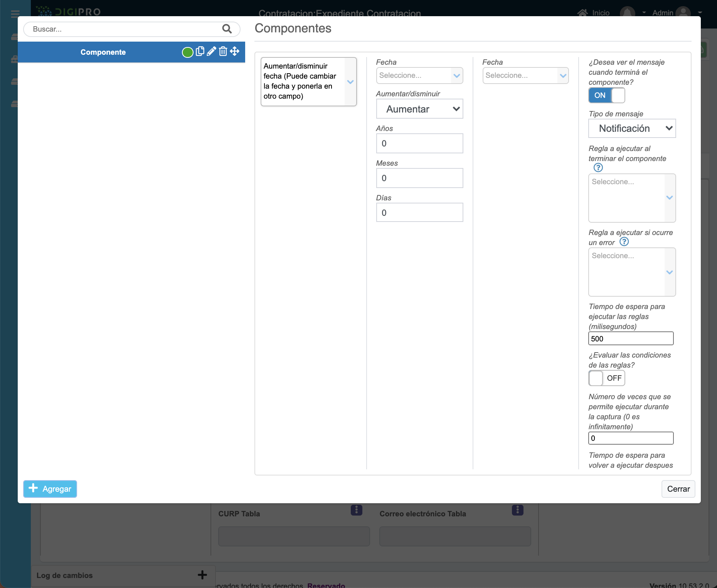Delete component using the trash icon
Image resolution: width=717 pixels, height=588 pixels.
pyautogui.click(x=223, y=52)
